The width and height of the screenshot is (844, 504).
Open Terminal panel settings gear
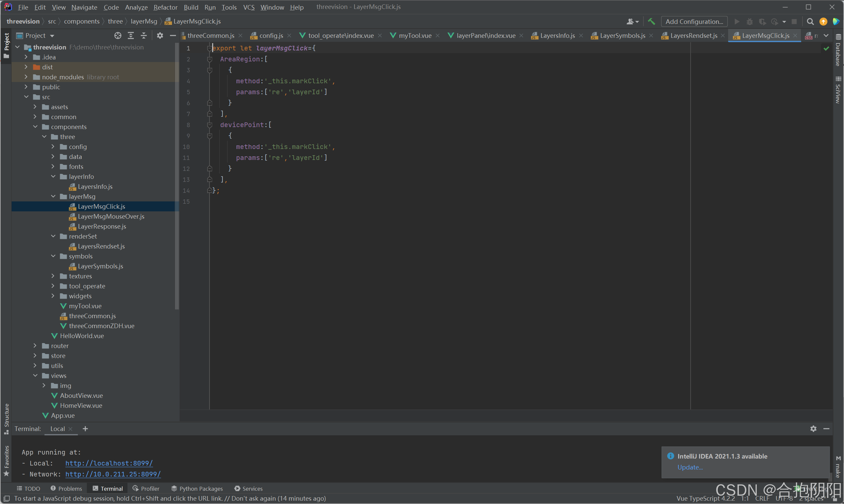(813, 429)
